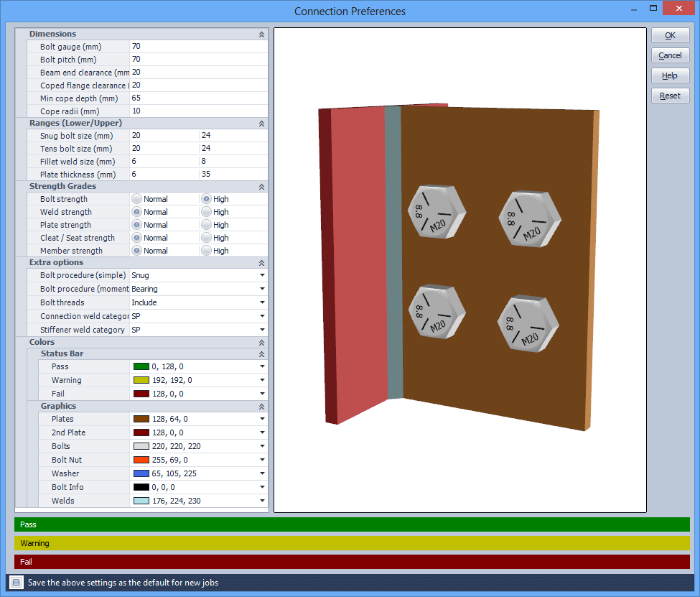This screenshot has height=597, width=700.
Task: Select High for Member strength
Action: point(206,251)
